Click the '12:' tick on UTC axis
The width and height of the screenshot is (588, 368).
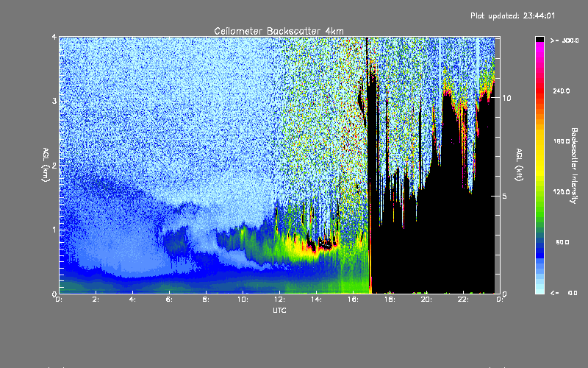(279, 300)
